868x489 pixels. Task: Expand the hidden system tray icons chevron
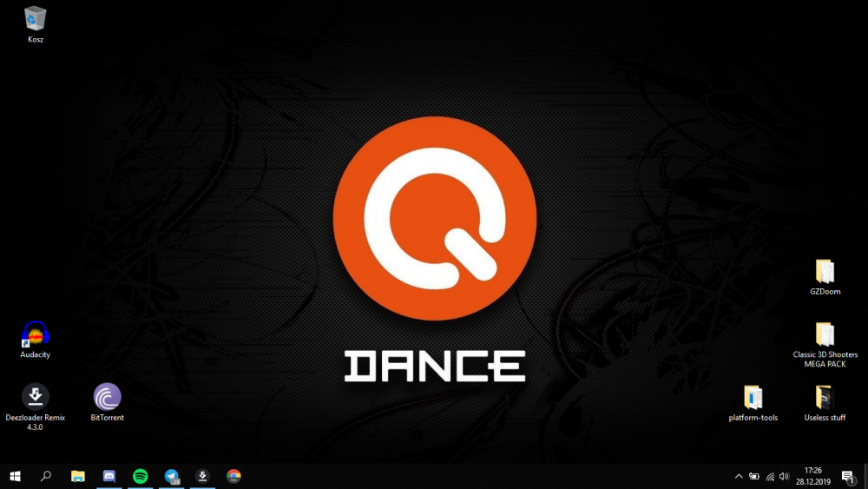[739, 476]
